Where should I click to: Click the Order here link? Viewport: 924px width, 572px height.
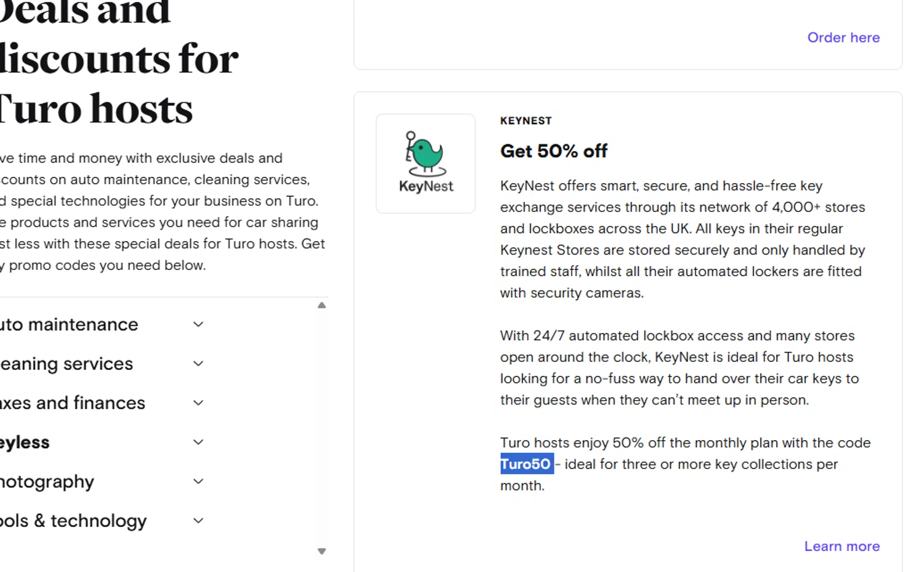pos(843,38)
